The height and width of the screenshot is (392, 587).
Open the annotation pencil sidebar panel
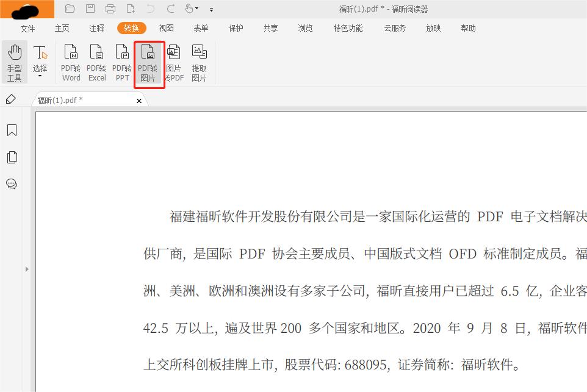[x=11, y=98]
